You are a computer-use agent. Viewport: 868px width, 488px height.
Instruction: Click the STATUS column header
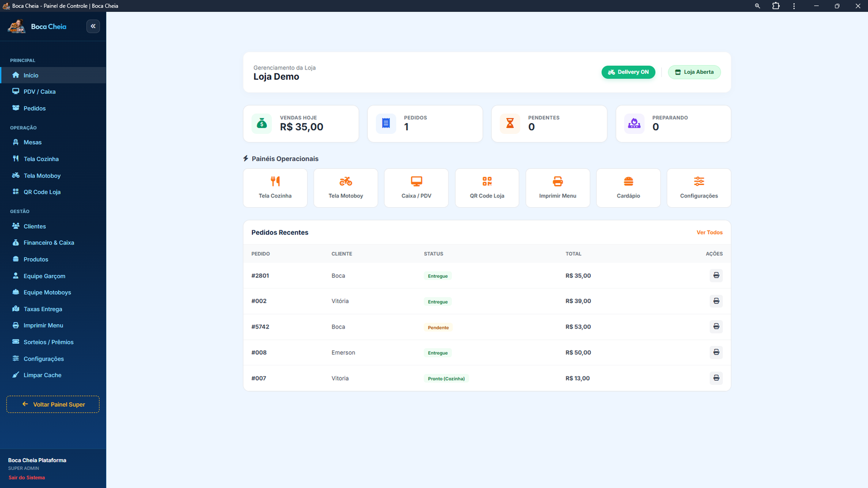pos(433,254)
